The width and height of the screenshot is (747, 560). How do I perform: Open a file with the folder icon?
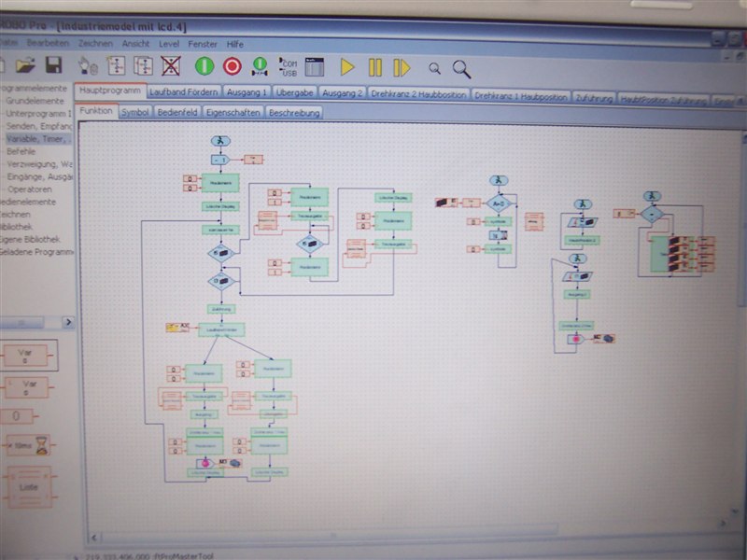click(x=25, y=64)
